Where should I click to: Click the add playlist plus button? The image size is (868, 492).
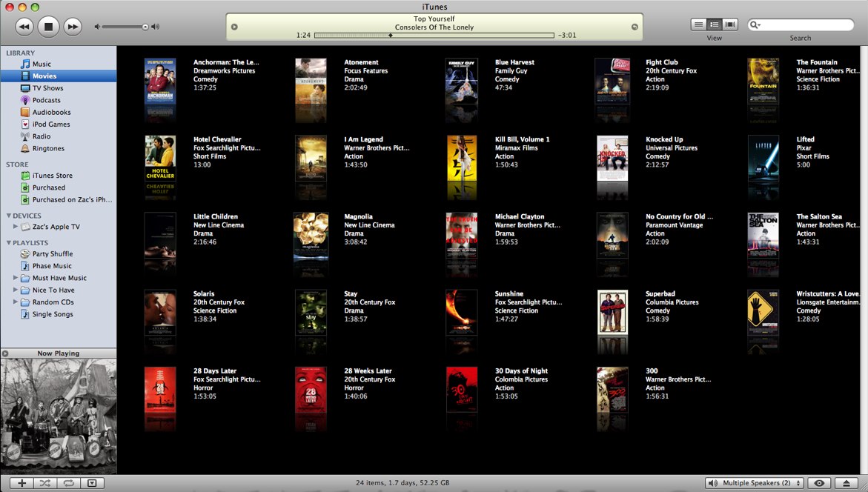click(x=21, y=483)
